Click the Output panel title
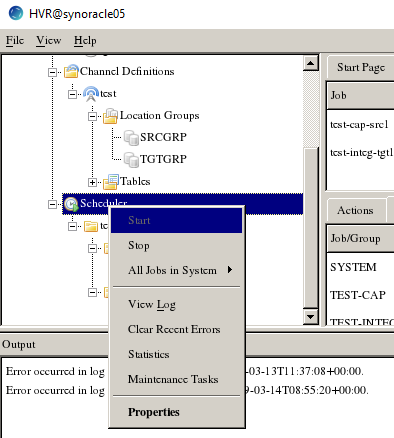Viewport: 394px width, 438px height. 19,344
